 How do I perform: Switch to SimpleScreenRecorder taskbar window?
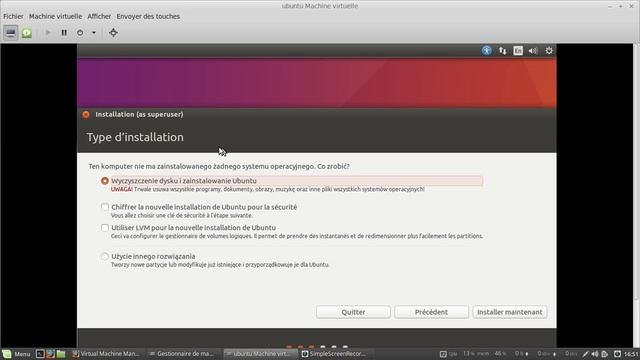tap(334, 354)
